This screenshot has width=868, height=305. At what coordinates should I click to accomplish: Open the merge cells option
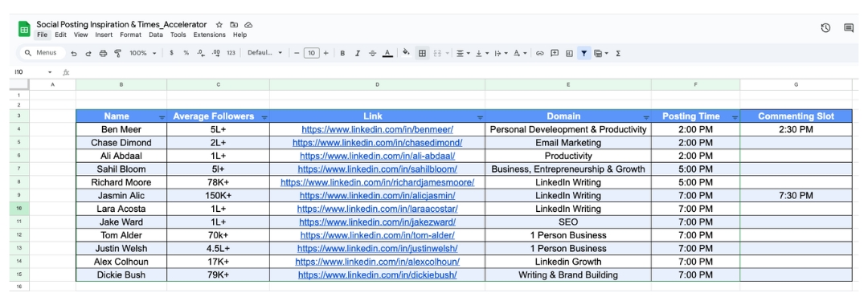point(437,53)
